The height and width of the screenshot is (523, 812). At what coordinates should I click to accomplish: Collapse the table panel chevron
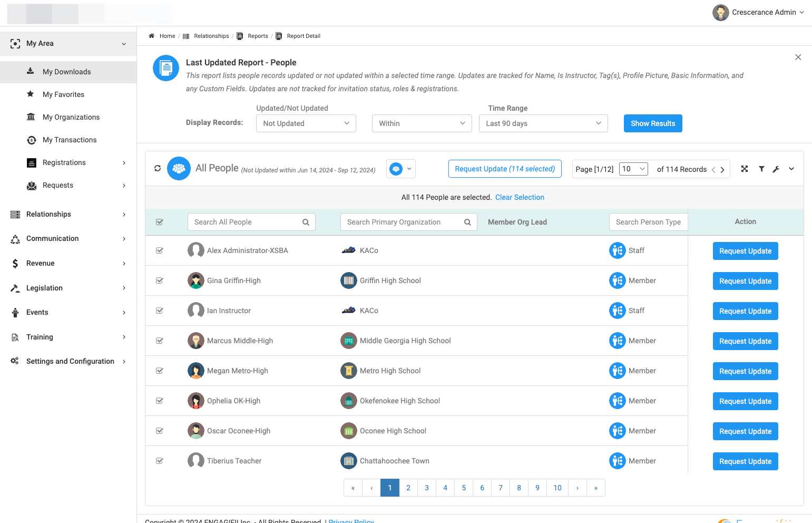click(x=791, y=169)
